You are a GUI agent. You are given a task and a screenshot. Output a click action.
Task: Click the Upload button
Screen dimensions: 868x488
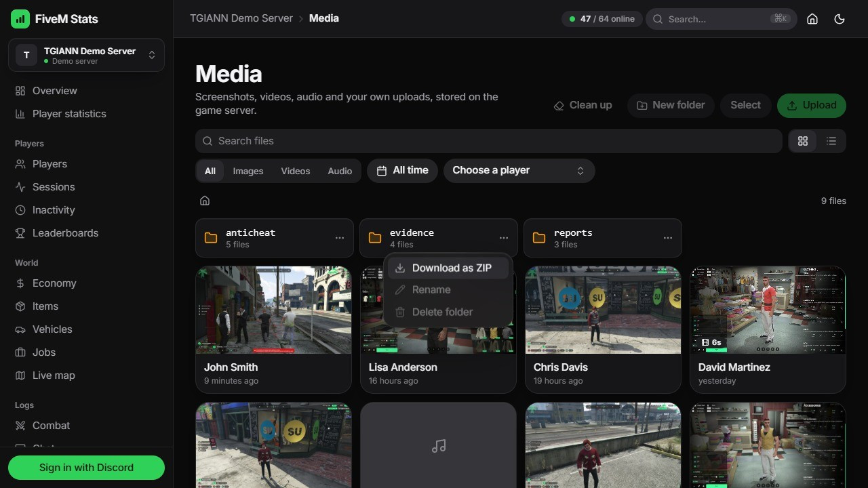pos(812,105)
